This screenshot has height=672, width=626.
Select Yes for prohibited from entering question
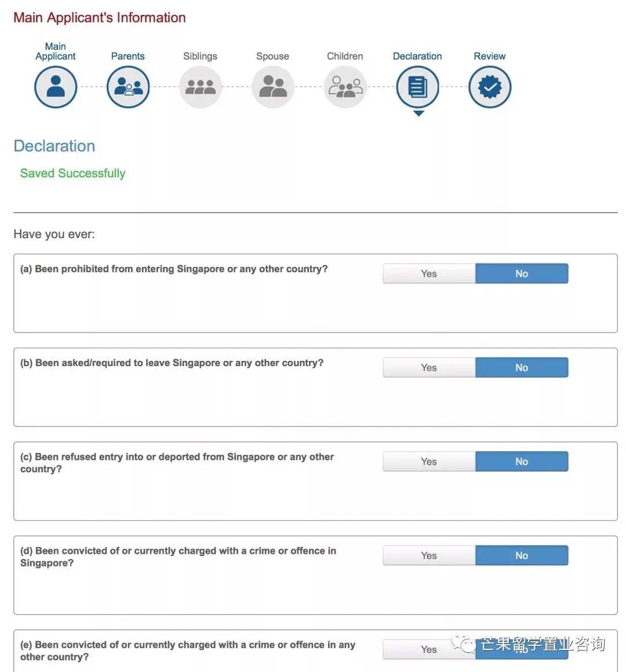point(429,273)
